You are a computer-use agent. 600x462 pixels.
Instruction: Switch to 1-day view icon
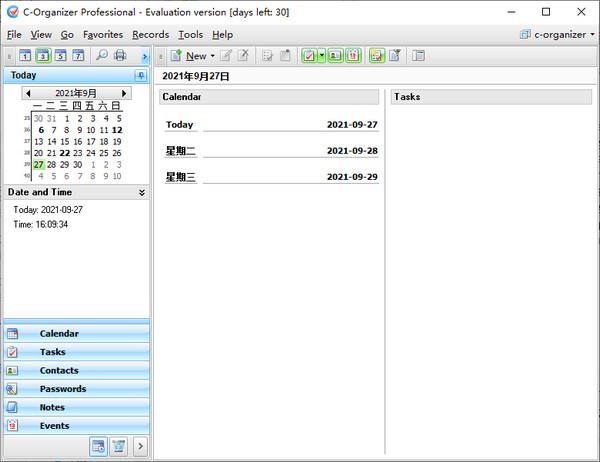click(x=25, y=56)
